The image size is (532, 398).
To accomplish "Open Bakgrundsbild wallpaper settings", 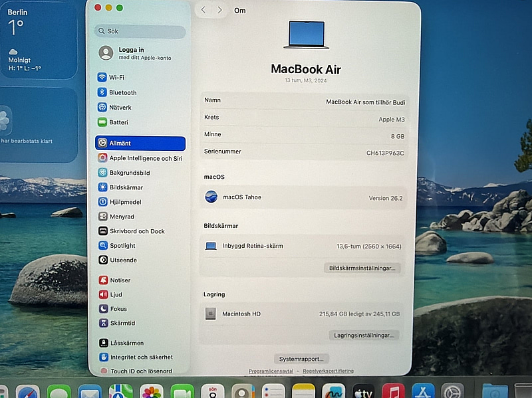I will pos(129,173).
